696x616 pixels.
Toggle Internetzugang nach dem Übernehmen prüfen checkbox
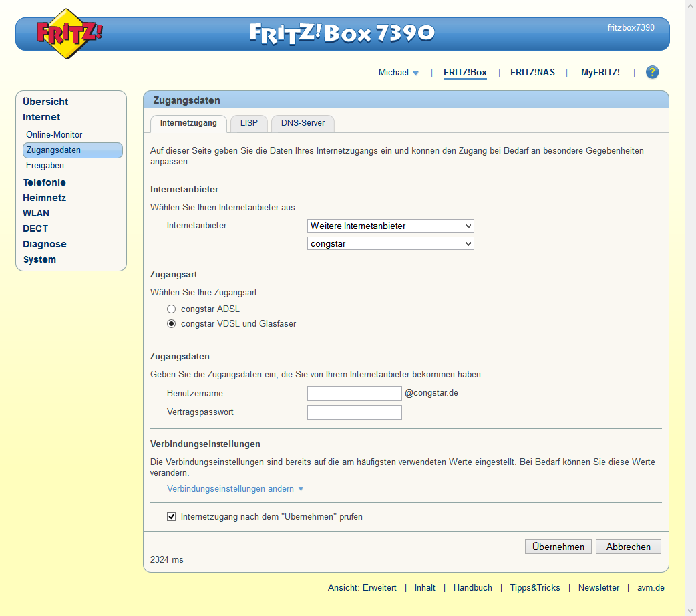172,517
